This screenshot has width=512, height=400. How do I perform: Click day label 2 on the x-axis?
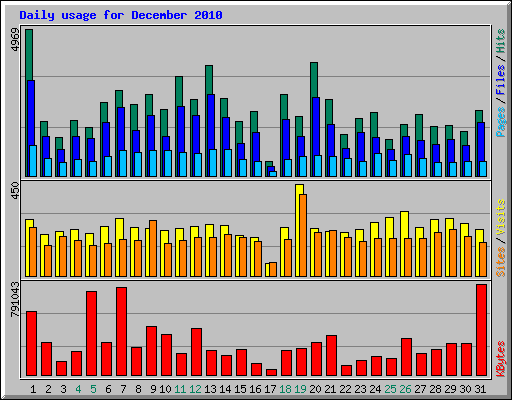[48, 389]
